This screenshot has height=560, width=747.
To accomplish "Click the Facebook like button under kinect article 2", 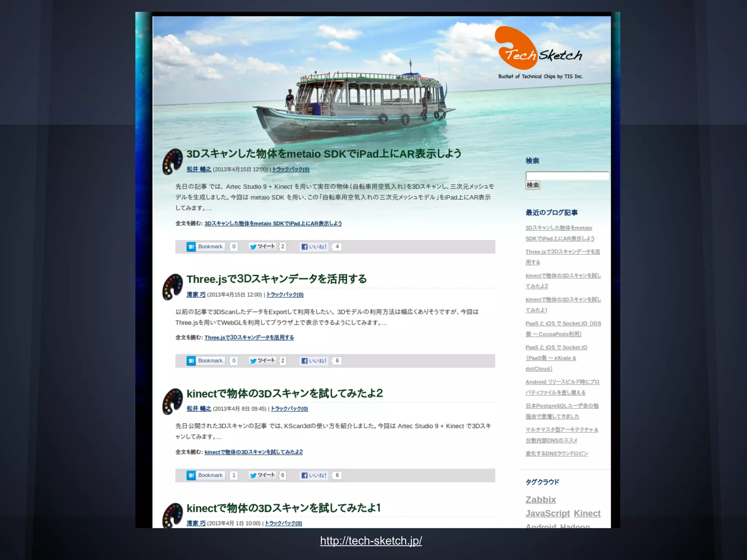I will click(x=314, y=475).
